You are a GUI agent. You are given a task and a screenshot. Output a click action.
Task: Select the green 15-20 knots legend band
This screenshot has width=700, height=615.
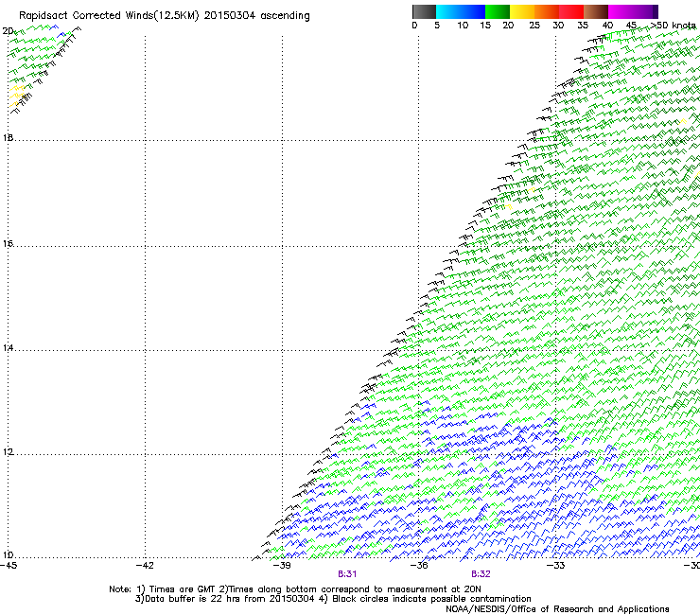(498, 11)
